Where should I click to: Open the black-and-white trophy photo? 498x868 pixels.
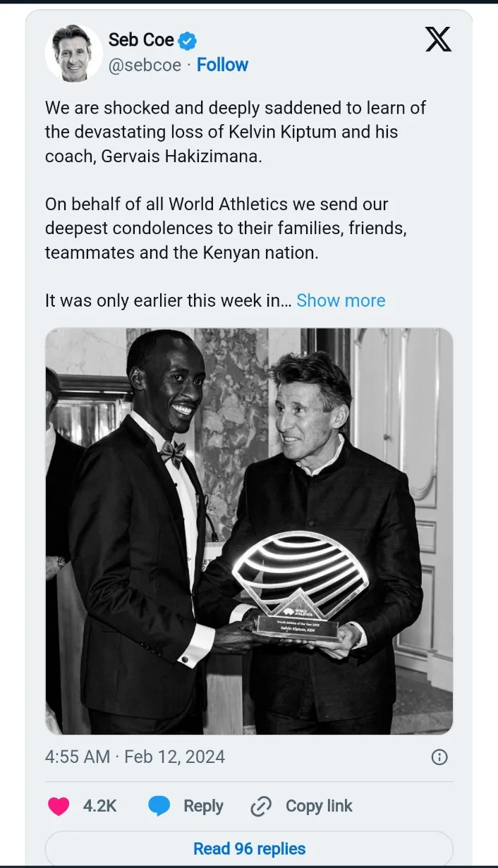coord(249,531)
